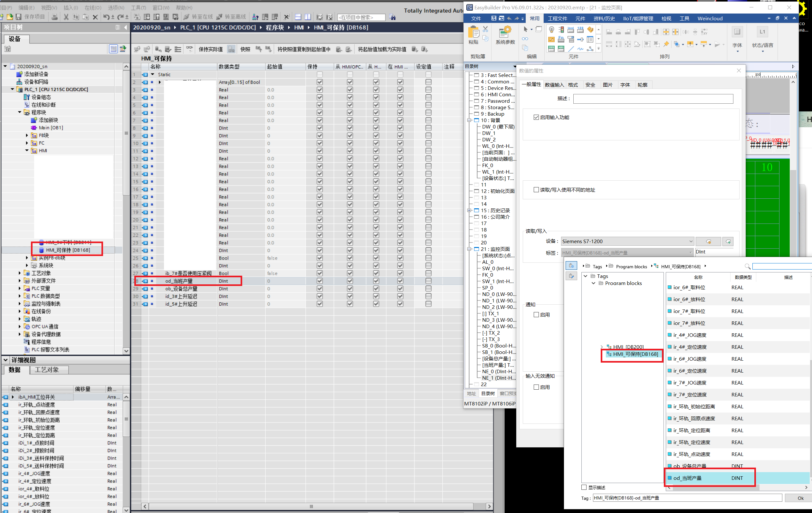Screen dimensions: 812x513
Task: Click the 描述 description input field
Action: point(653,99)
